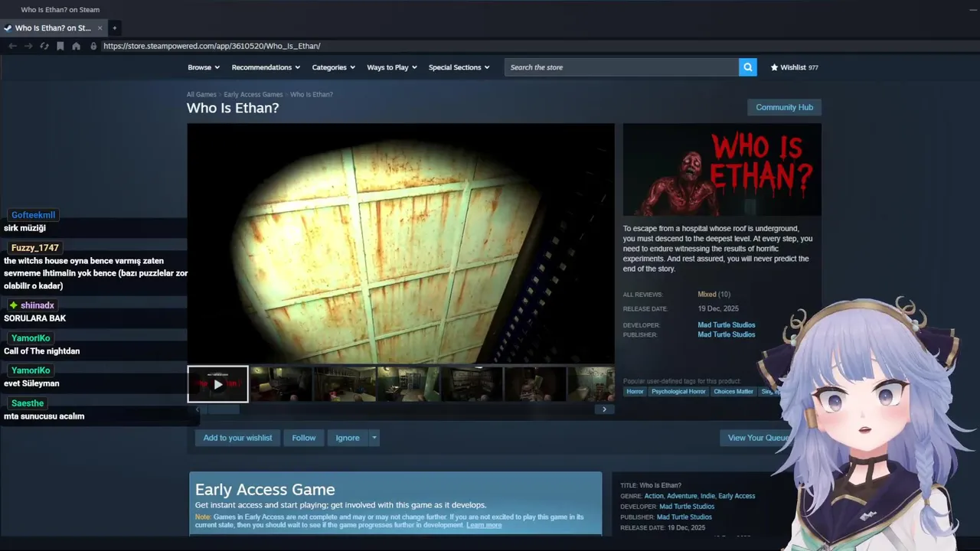Click the thumbnail strip scrollbar handle
The image size is (980, 551).
coord(224,409)
